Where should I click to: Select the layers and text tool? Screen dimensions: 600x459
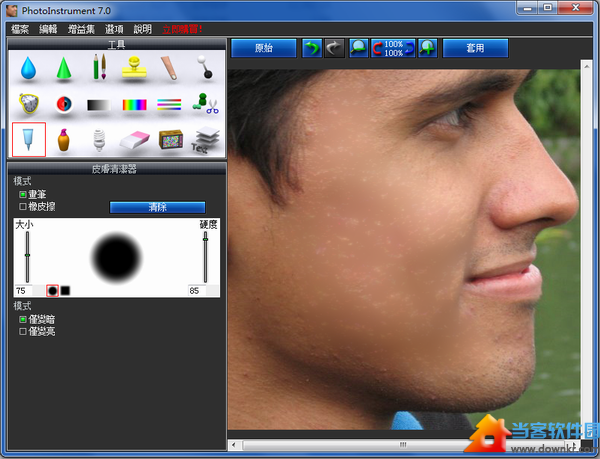(205, 140)
